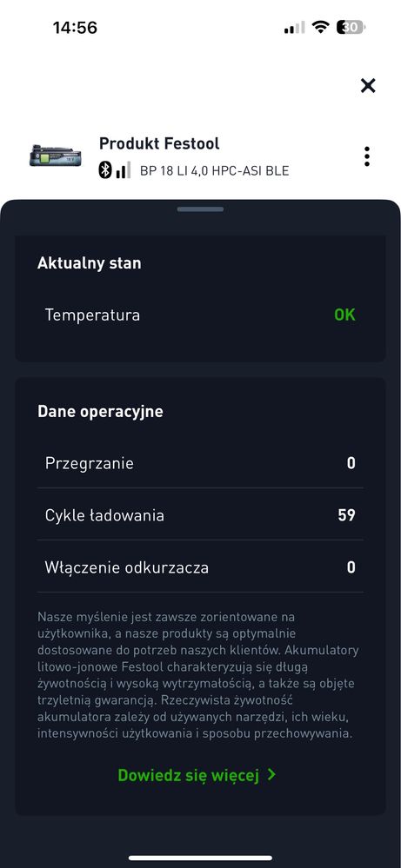401x868 pixels.
Task: Tap the BP 18 LI 4,0 HPC-ASI BLE model name
Action: [x=214, y=171]
